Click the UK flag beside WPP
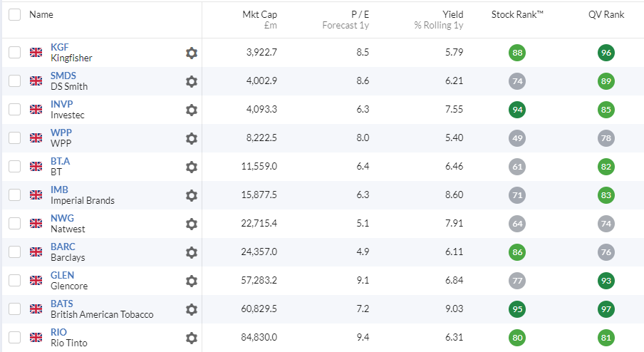 [x=36, y=138]
